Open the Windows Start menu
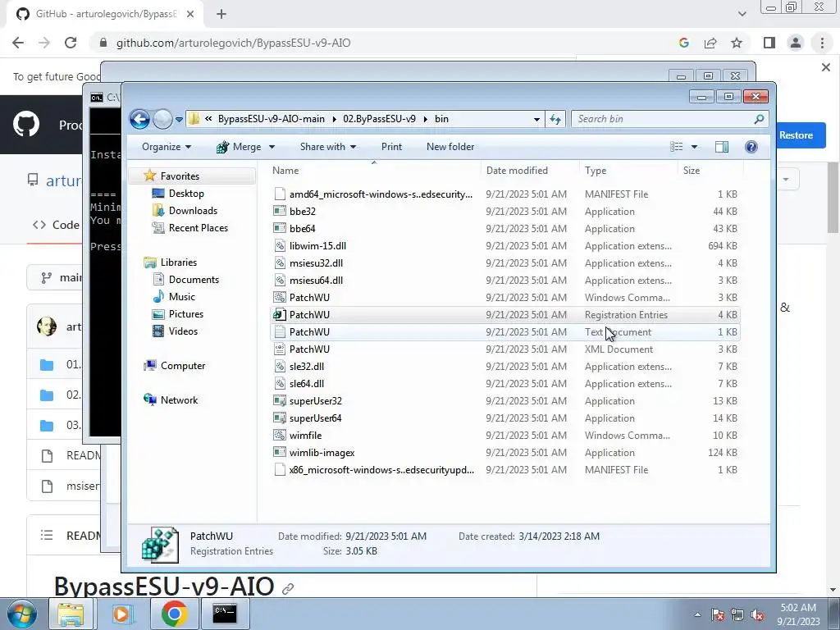Screen dimensions: 840x630 click(x=22, y=614)
